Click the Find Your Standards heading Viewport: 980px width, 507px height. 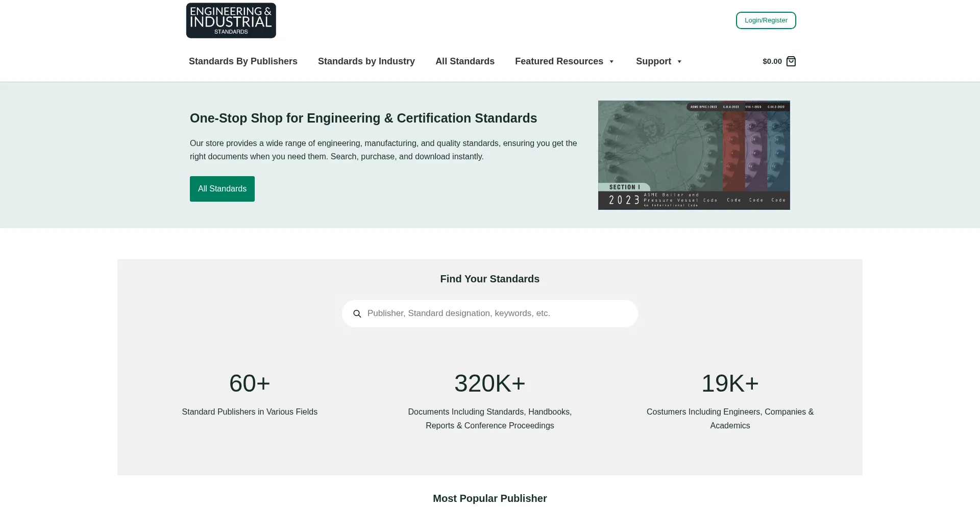tap(489, 279)
